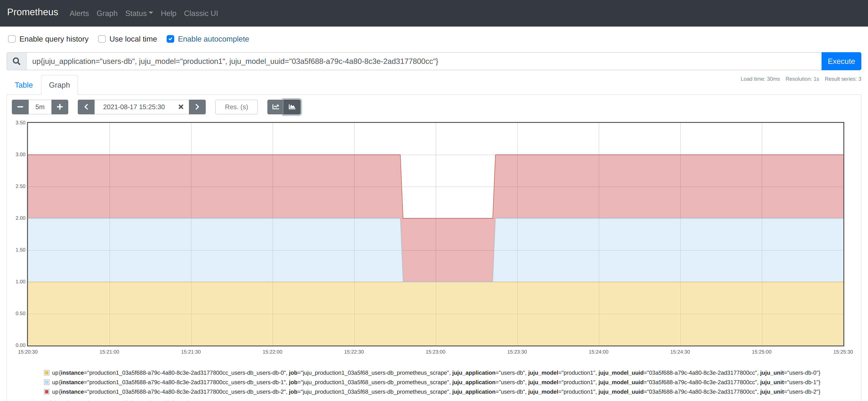Click the red users-db-2 legend swatch
Viewport: 868px width, 401px height.
[x=46, y=392]
